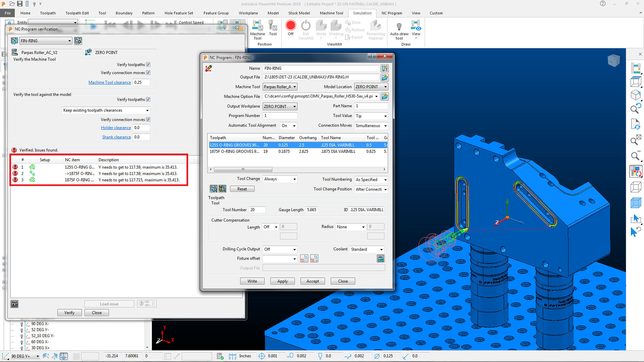The image size is (644, 362).
Task: Open the output file browse folder icon
Action: [385, 77]
